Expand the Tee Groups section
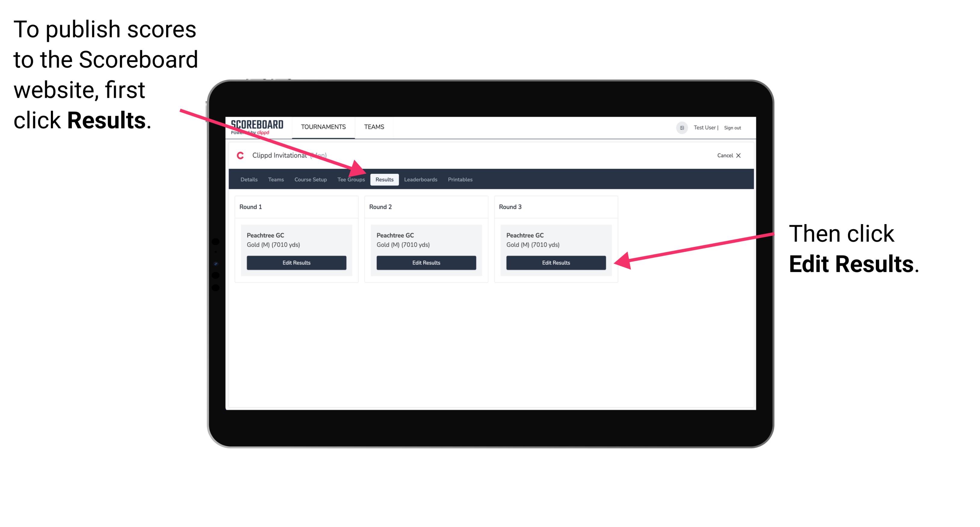This screenshot has height=527, width=980. [351, 179]
